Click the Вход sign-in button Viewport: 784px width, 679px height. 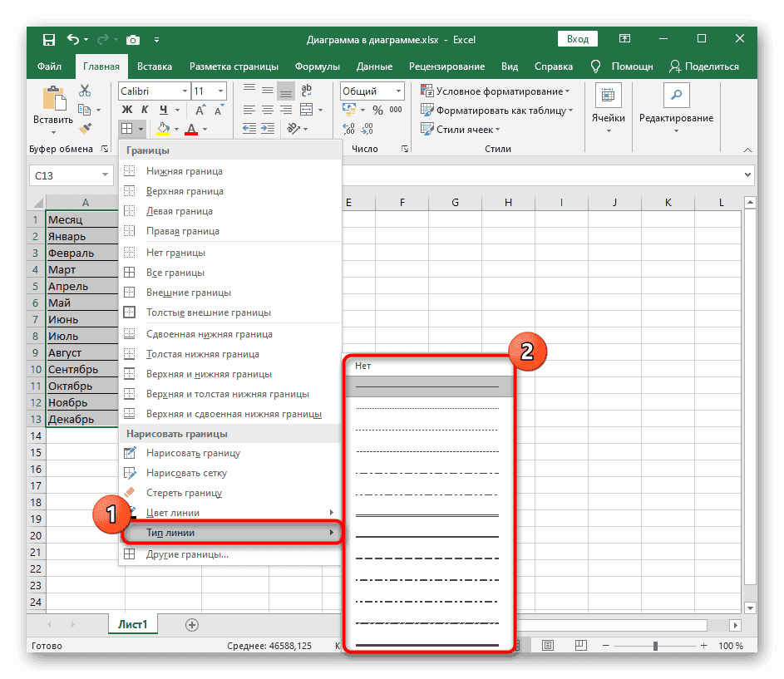coord(577,38)
